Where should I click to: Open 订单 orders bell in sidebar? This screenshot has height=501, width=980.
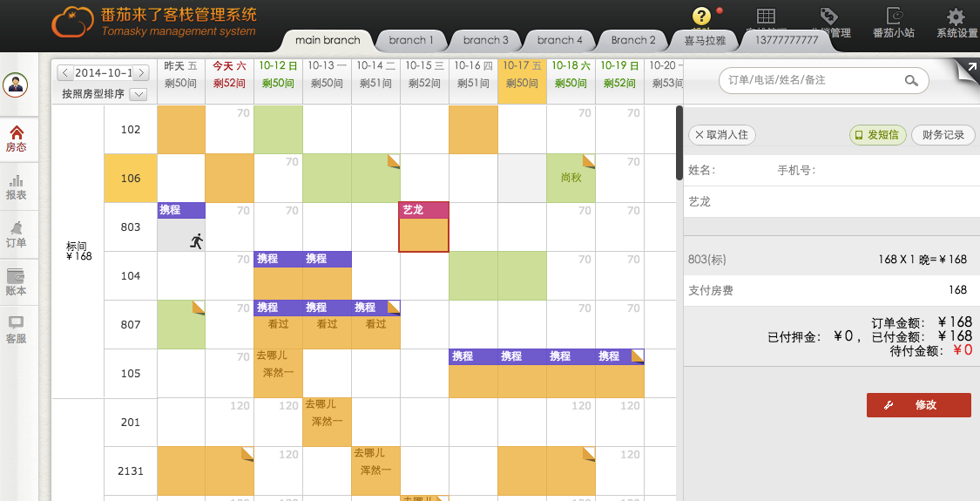tap(17, 234)
